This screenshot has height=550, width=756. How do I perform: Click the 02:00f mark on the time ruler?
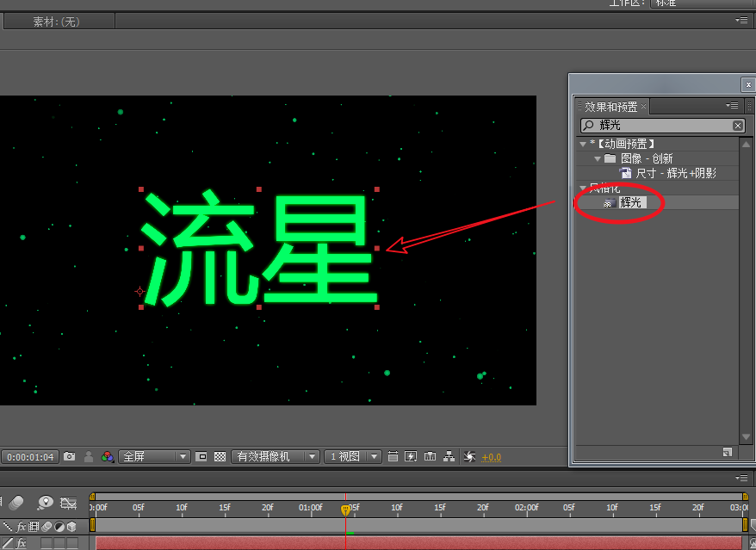pyautogui.click(x=526, y=508)
